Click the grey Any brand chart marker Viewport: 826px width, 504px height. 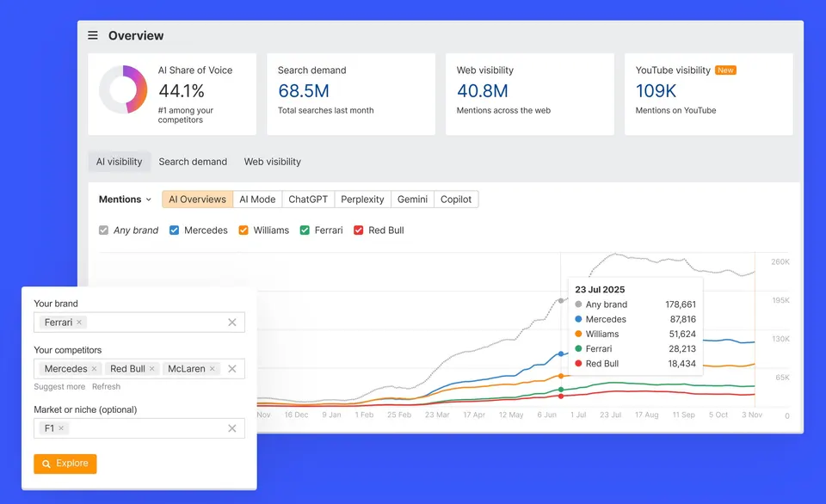pos(561,301)
